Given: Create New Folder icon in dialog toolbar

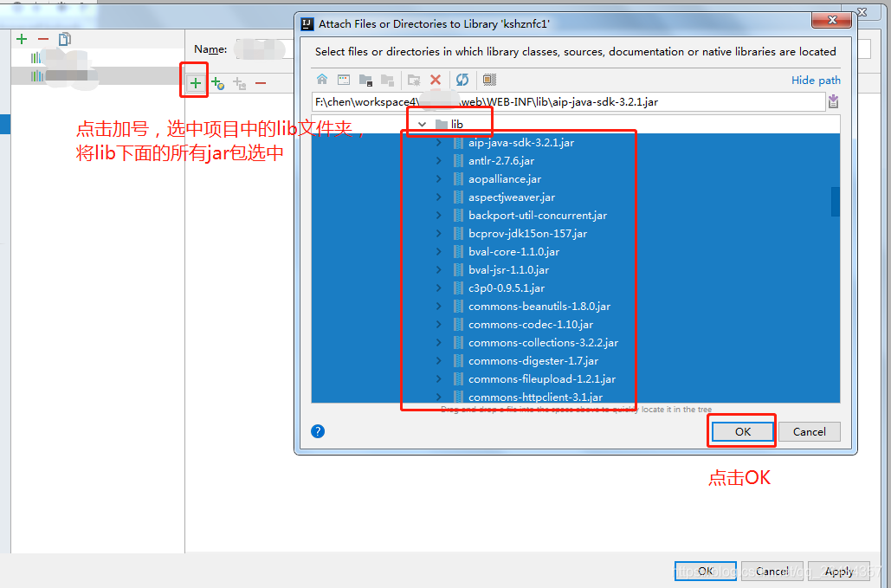Looking at the screenshot, I should pos(414,80).
